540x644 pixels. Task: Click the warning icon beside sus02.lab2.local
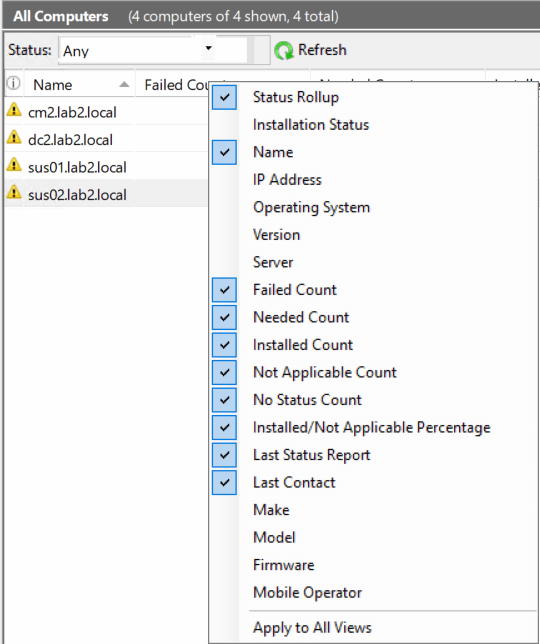(x=14, y=193)
